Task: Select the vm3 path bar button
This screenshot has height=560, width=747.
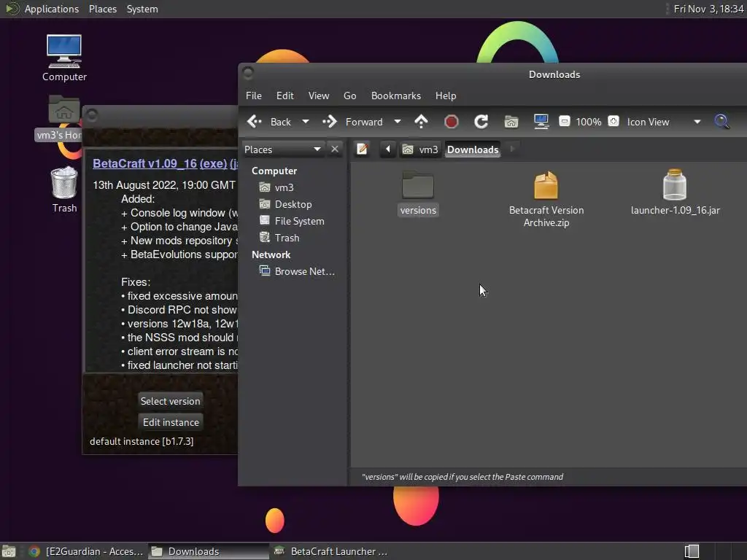Action: click(x=419, y=149)
